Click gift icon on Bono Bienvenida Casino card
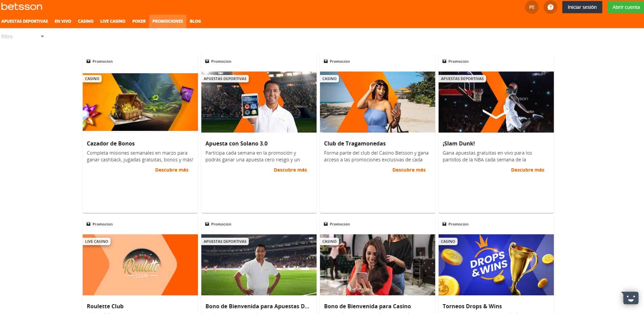Viewport: 644px width, 314px height. (326, 224)
